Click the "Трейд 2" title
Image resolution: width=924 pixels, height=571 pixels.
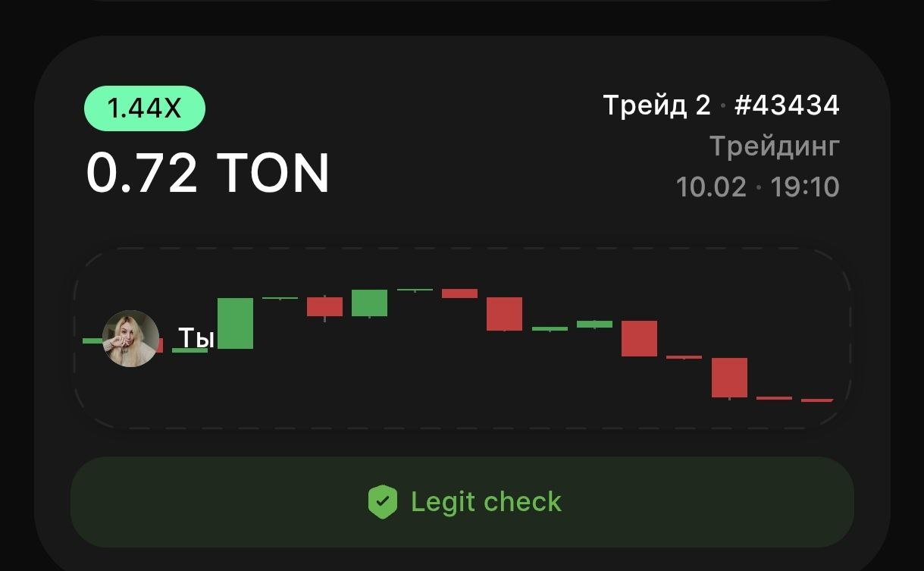(x=656, y=105)
